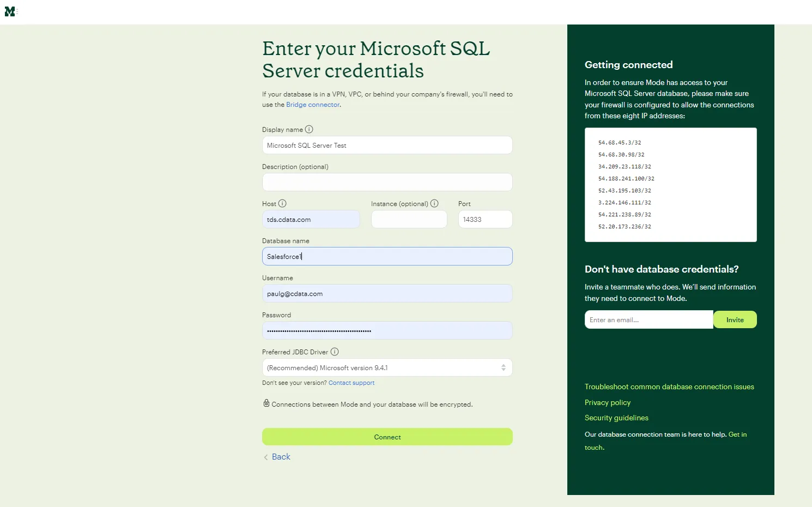Click the Host info icon
This screenshot has height=507, width=812.
tap(283, 203)
